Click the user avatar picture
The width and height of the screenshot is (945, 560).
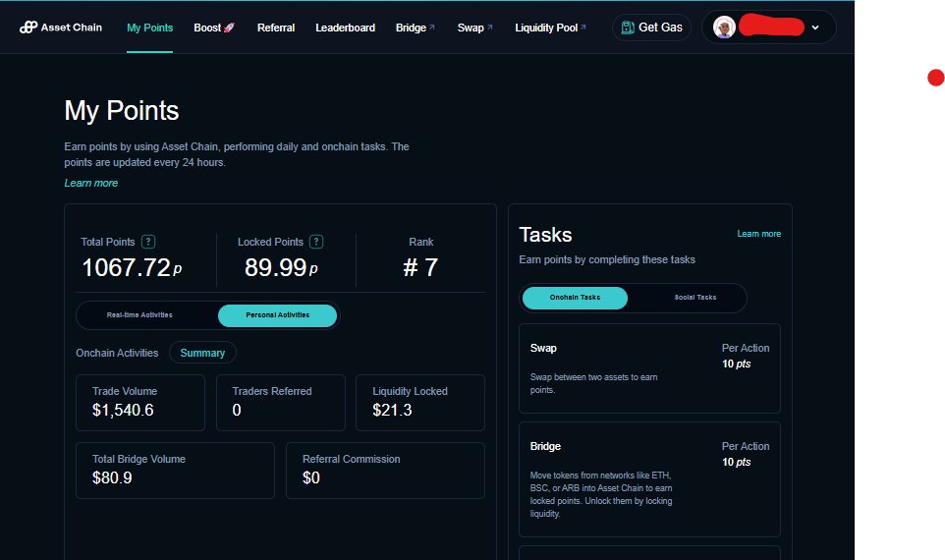click(x=724, y=28)
